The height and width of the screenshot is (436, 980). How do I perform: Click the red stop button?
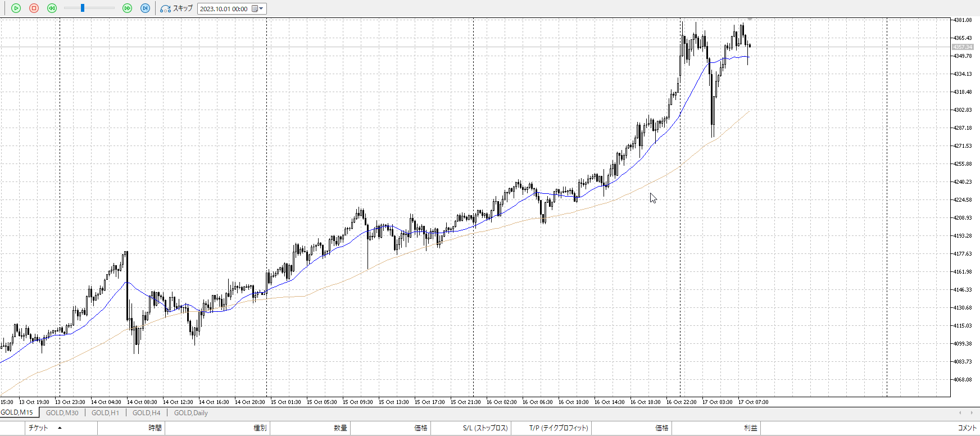point(34,8)
